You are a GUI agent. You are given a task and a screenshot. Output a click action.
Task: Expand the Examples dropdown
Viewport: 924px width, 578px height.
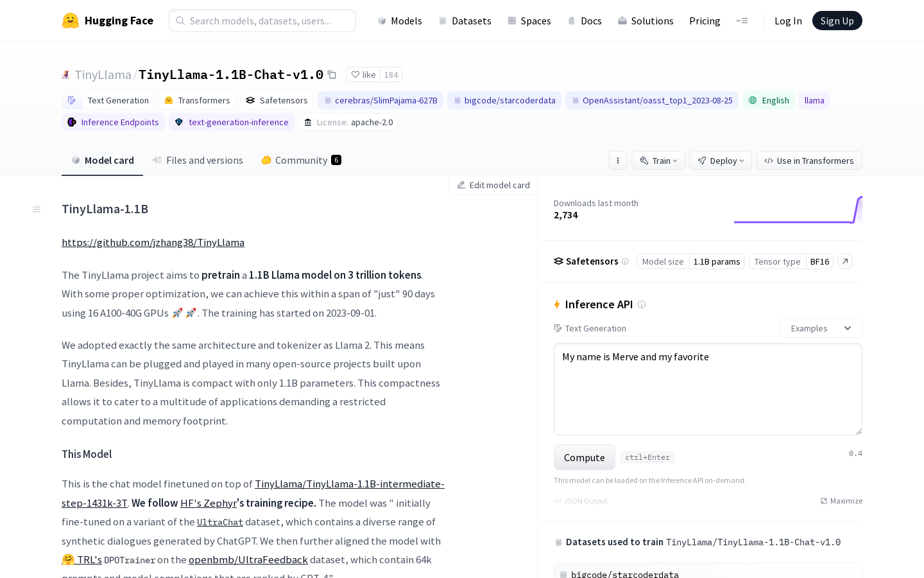(821, 328)
